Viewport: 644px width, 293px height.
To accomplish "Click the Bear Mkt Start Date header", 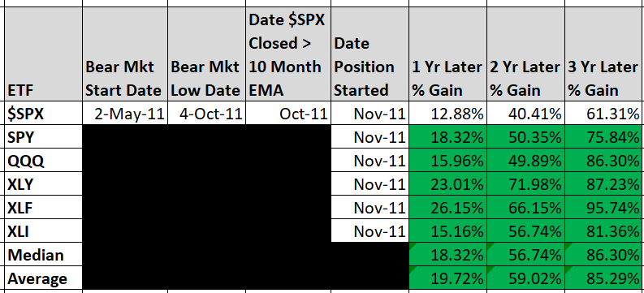I will 125,54.
